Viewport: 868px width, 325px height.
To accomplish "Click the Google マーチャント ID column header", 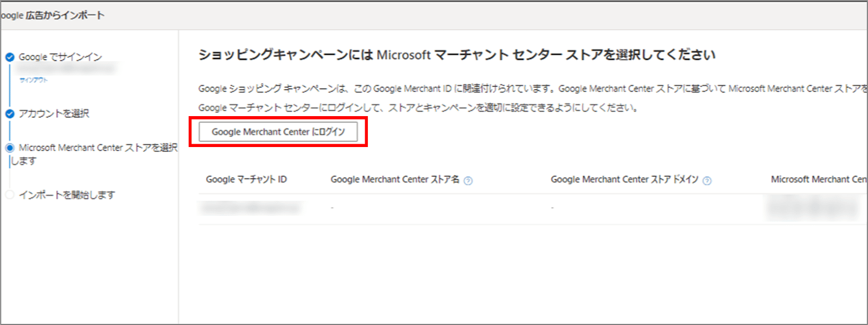I will 246,180.
